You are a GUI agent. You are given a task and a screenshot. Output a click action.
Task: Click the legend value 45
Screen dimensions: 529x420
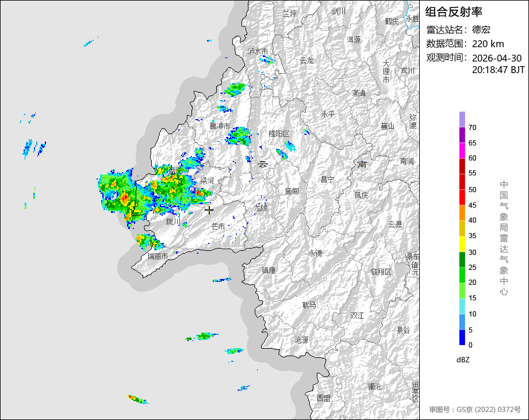pos(472,205)
